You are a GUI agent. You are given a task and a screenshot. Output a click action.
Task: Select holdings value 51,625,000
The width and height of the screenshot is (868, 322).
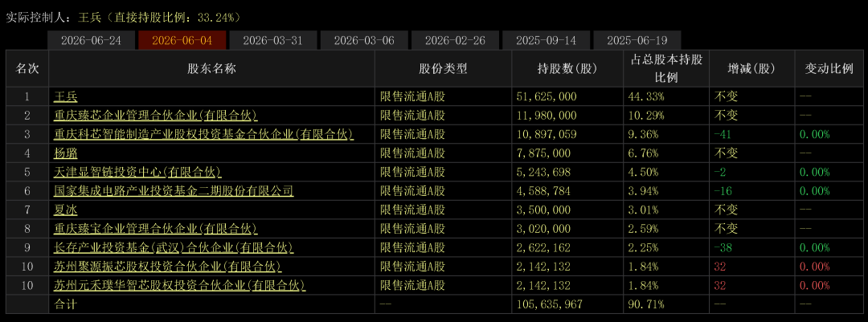pos(547,97)
